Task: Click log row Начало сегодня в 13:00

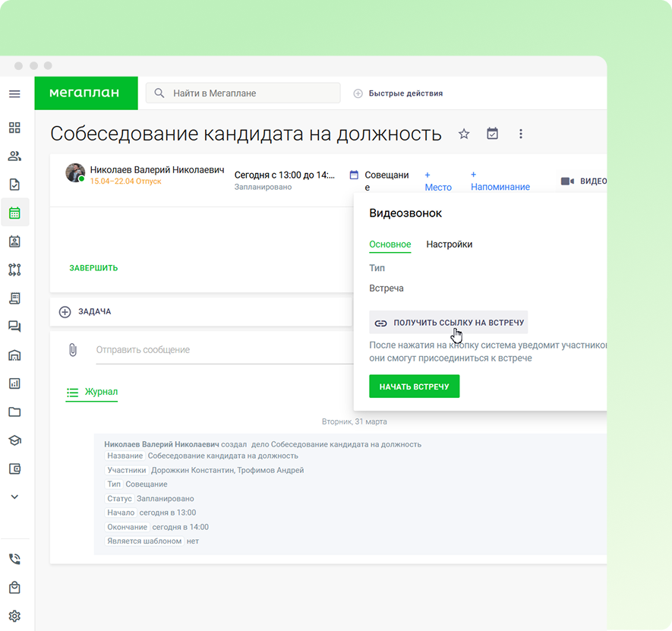Action: pyautogui.click(x=150, y=513)
